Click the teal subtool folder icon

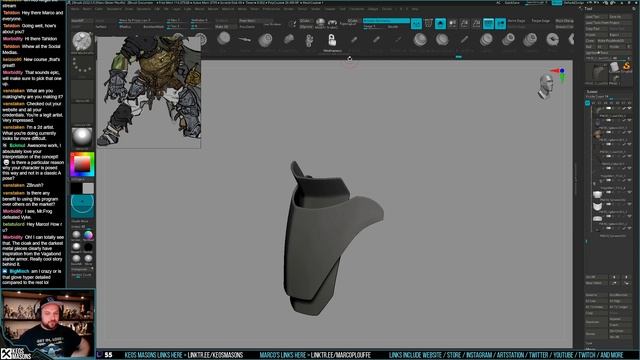coord(587,103)
